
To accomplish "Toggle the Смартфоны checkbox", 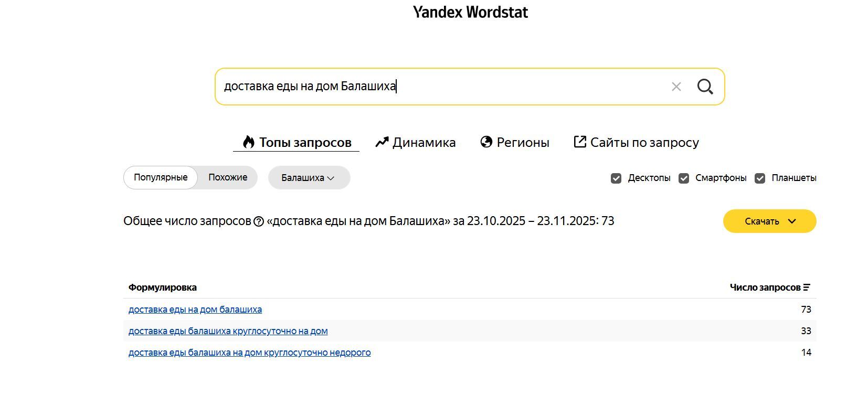I will click(x=684, y=178).
